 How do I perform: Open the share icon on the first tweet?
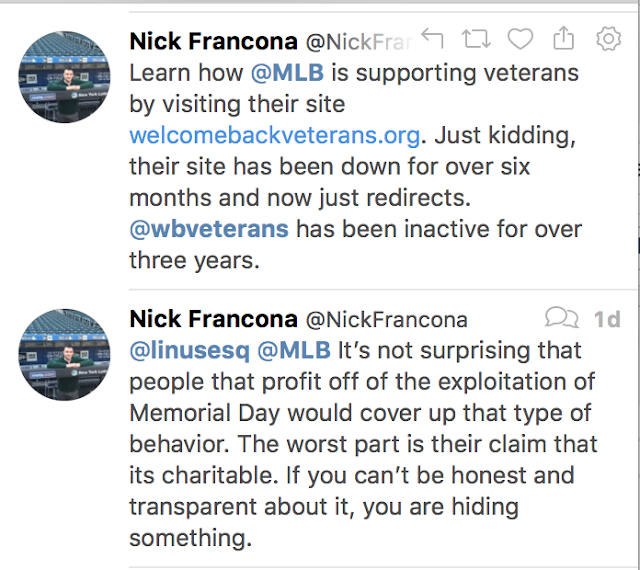(564, 39)
